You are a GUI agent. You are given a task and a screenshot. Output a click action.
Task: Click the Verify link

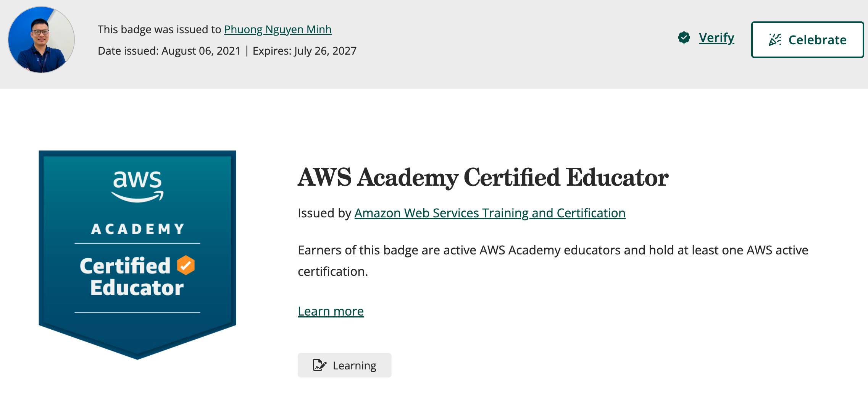(716, 37)
